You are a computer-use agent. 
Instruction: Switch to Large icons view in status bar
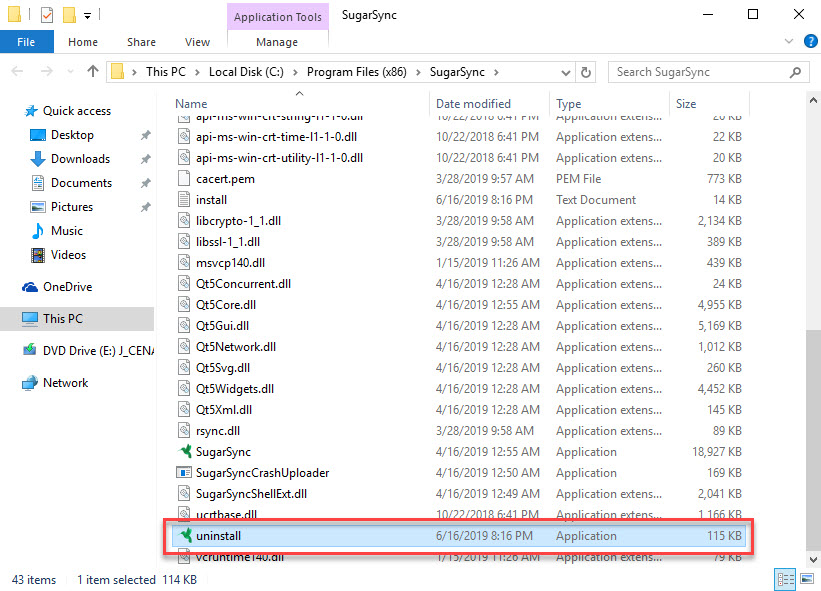tap(807, 579)
